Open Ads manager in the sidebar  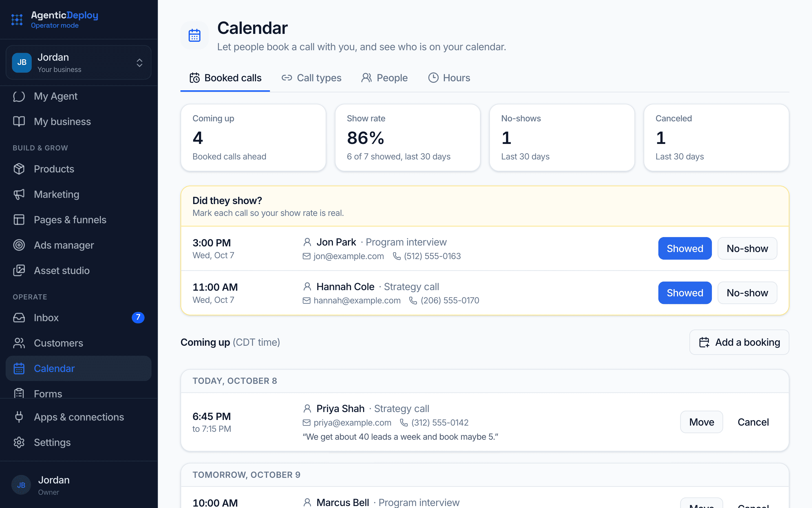point(78,245)
